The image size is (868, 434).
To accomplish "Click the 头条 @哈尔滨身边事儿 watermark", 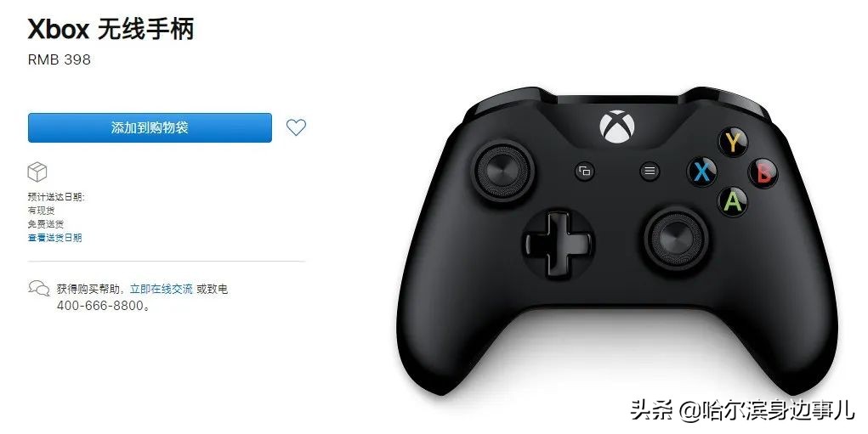I will 742,410.
